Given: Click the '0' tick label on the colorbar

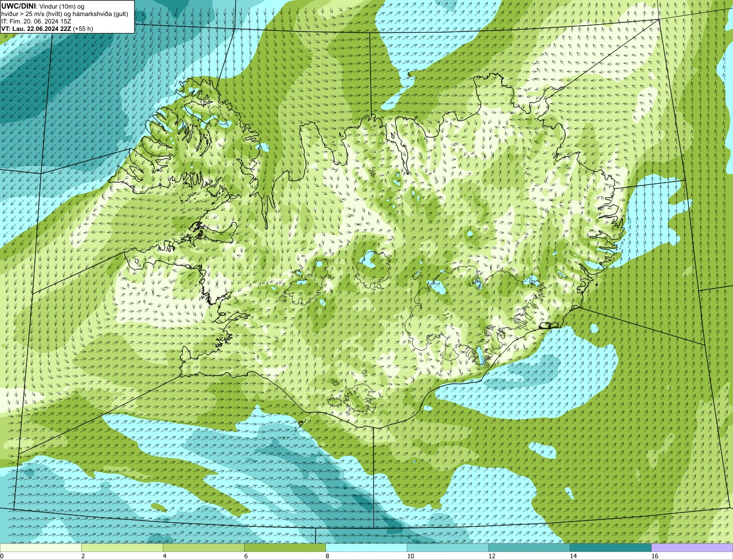Looking at the screenshot, I should [2, 556].
